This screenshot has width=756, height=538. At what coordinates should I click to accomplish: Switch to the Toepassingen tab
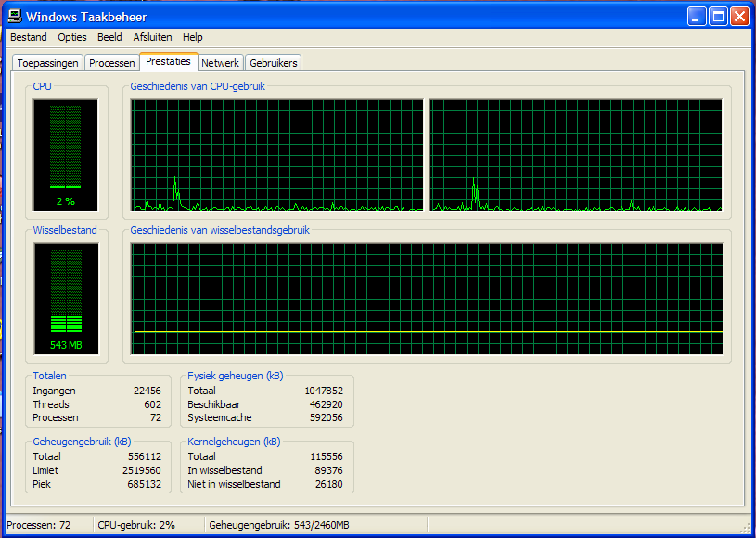coord(47,63)
